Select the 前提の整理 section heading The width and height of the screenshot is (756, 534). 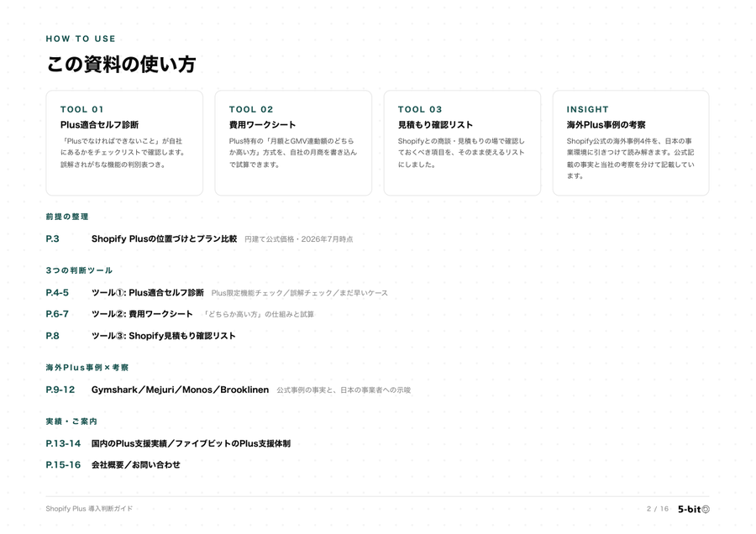(67, 217)
